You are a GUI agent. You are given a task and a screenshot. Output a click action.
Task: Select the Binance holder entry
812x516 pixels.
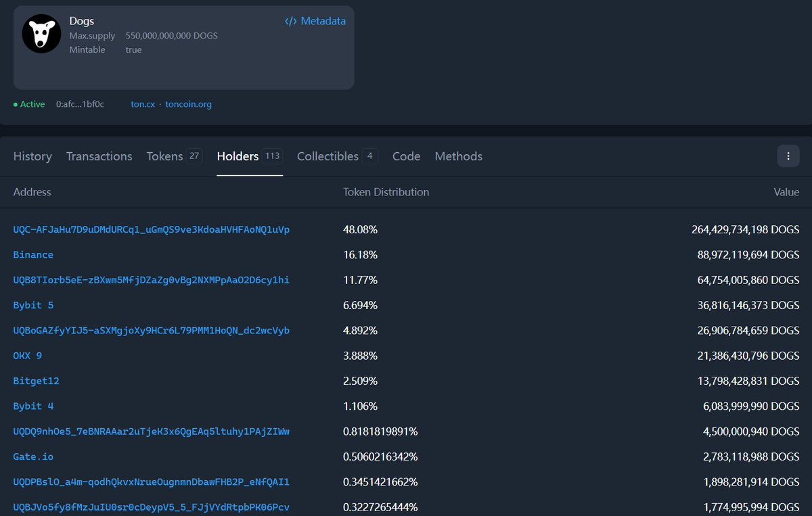(33, 255)
